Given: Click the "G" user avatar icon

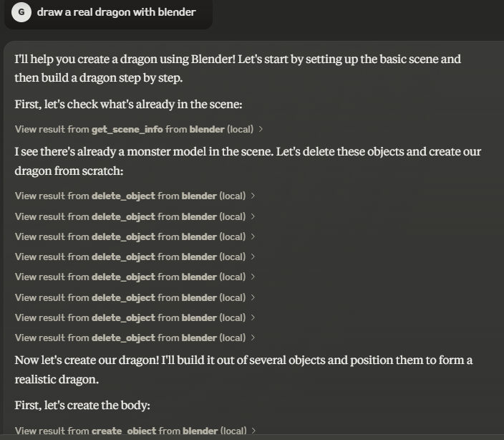Looking at the screenshot, I should 21,12.
